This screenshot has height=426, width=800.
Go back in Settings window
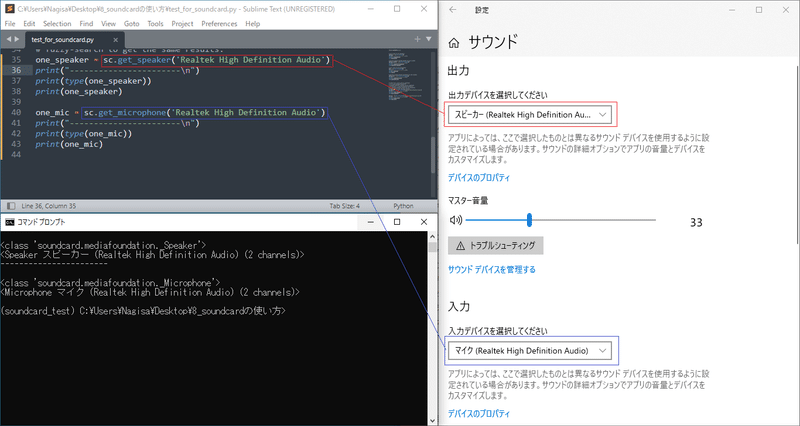click(453, 10)
